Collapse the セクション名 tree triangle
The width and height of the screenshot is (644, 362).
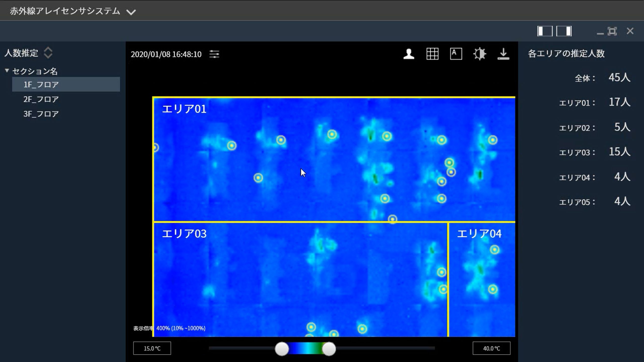7,71
